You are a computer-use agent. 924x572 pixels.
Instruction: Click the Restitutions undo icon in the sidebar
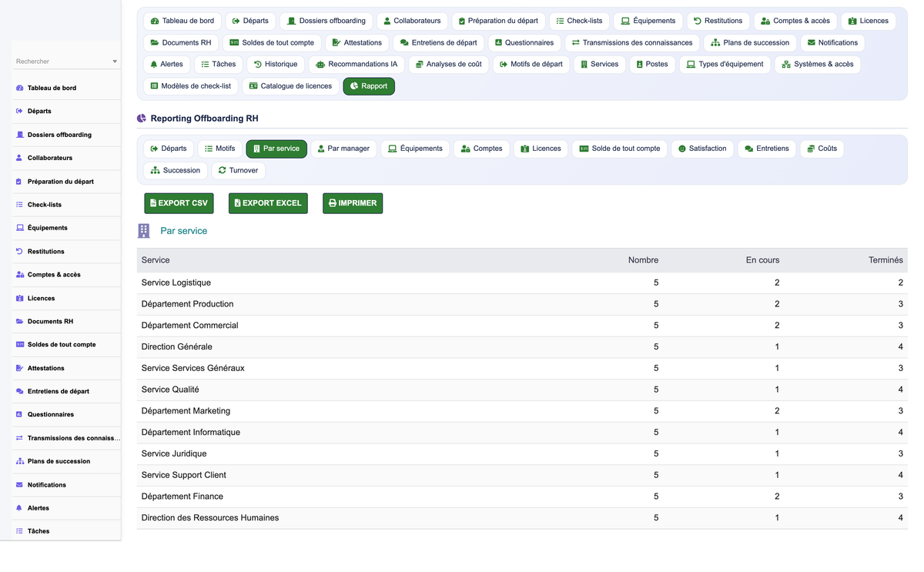pos(19,251)
